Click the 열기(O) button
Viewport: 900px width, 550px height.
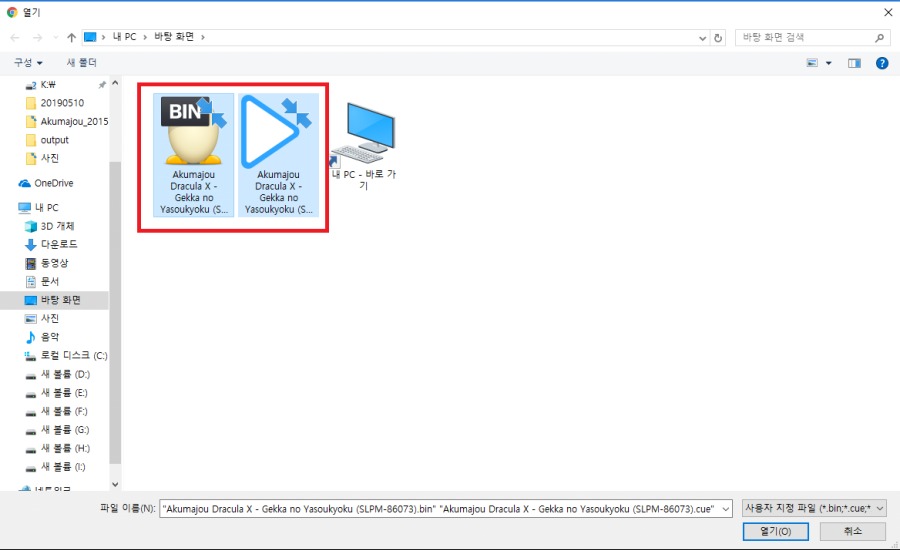pyautogui.click(x=775, y=531)
